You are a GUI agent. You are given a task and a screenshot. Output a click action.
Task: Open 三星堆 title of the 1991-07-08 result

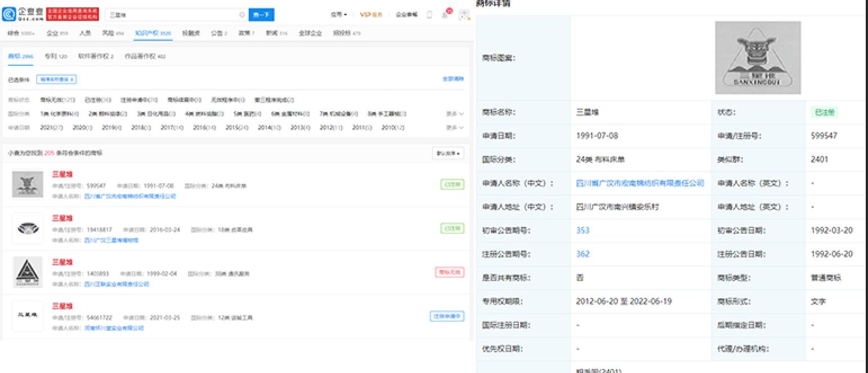(62, 174)
